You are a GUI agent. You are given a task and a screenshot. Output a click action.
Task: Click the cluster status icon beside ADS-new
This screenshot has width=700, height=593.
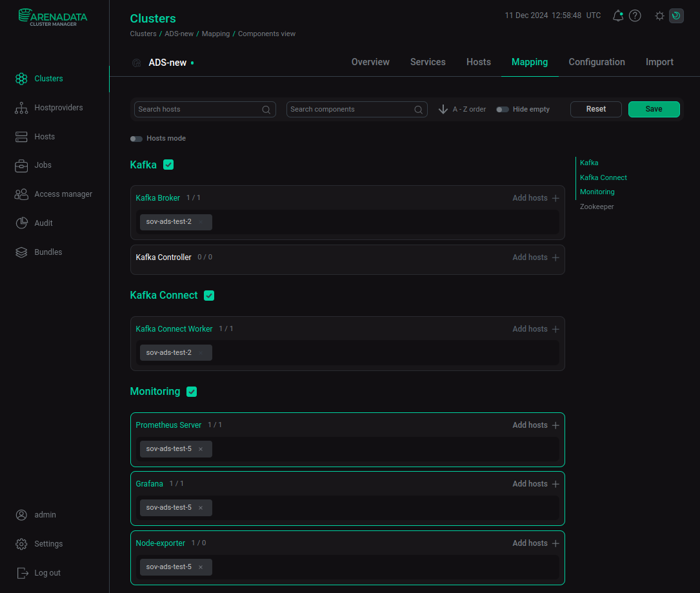[137, 63]
